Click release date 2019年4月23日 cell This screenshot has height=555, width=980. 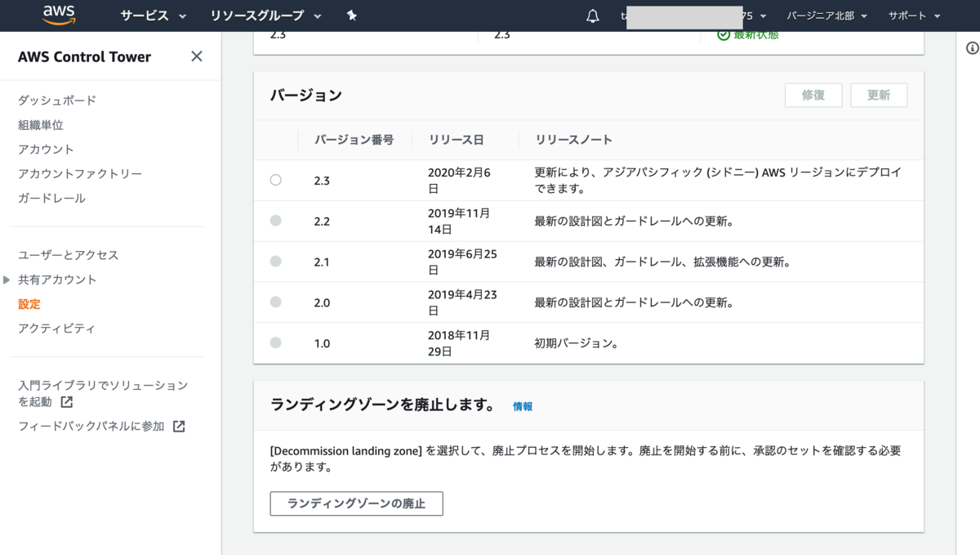(x=462, y=302)
